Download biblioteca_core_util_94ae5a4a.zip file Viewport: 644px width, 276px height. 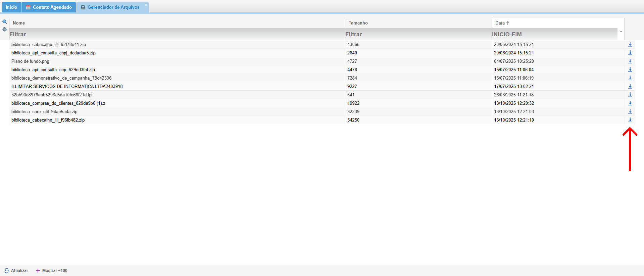click(630, 111)
